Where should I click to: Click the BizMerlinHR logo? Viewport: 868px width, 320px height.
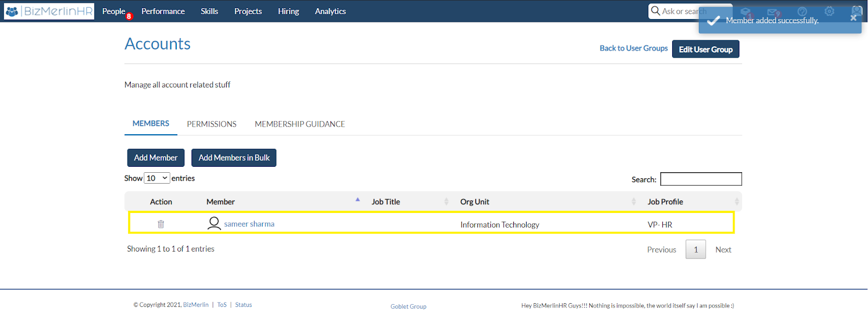point(49,11)
